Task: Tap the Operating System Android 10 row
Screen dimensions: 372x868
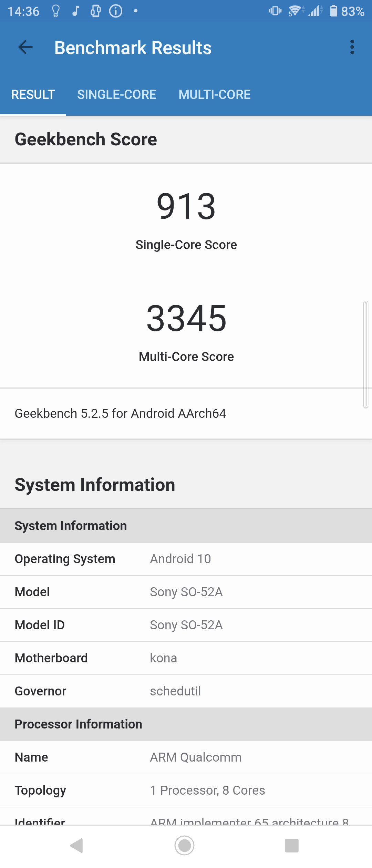Action: (x=186, y=559)
